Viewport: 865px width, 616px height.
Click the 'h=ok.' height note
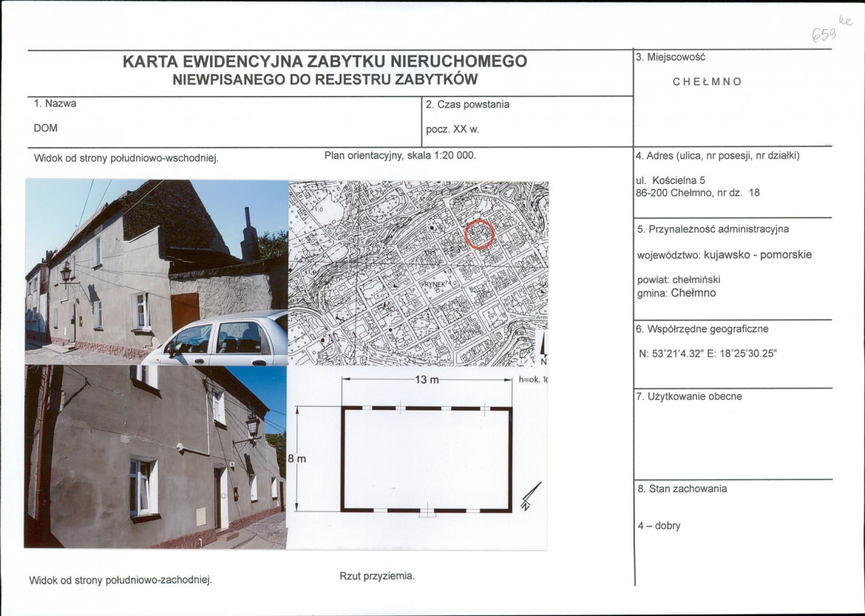532,380
